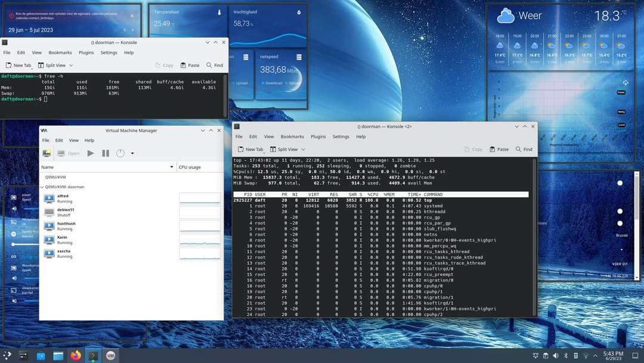Click New Tab in doorman Konsole window
644x363 pixels.
click(x=18, y=65)
